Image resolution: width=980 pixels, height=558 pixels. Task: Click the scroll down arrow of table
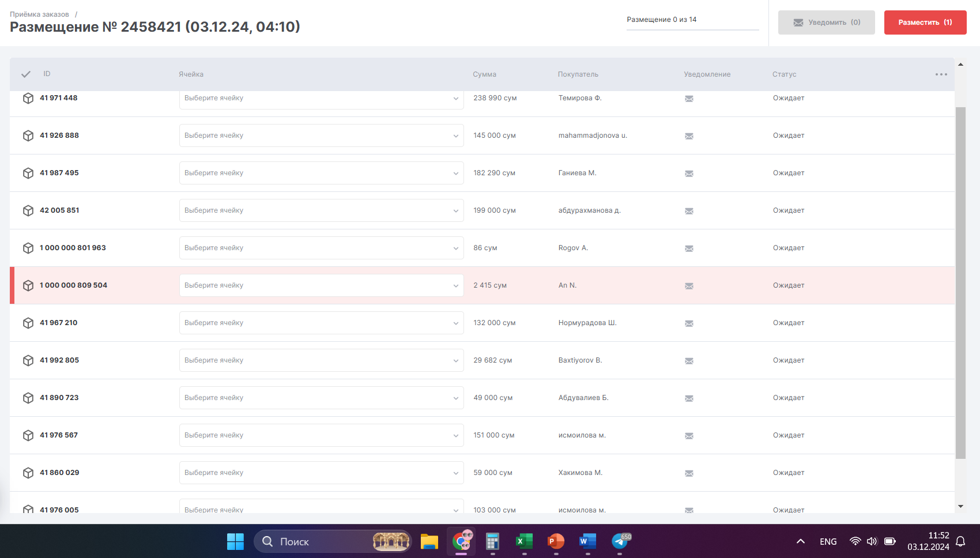point(960,507)
